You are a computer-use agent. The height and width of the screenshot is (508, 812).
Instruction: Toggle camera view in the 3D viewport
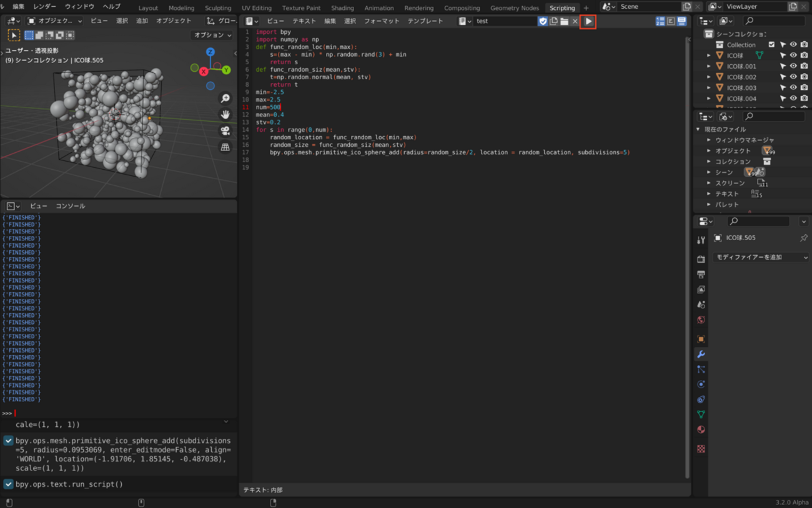click(225, 131)
